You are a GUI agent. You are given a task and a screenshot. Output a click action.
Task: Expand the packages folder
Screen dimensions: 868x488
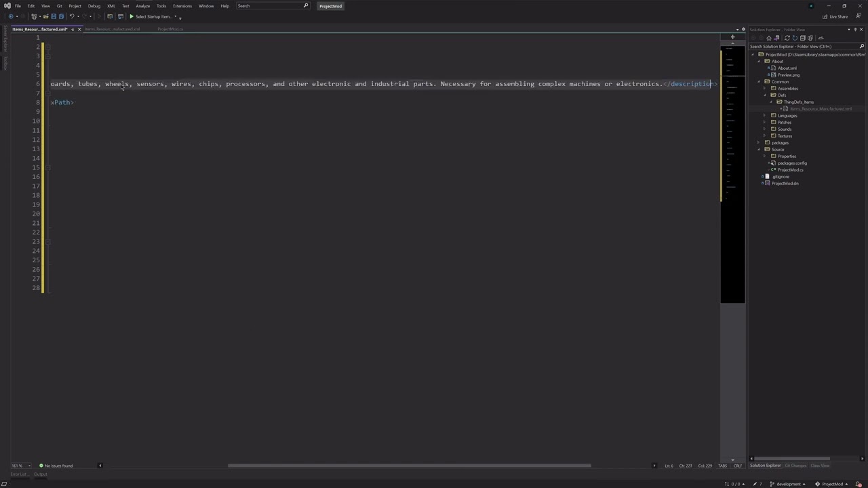[x=759, y=142]
